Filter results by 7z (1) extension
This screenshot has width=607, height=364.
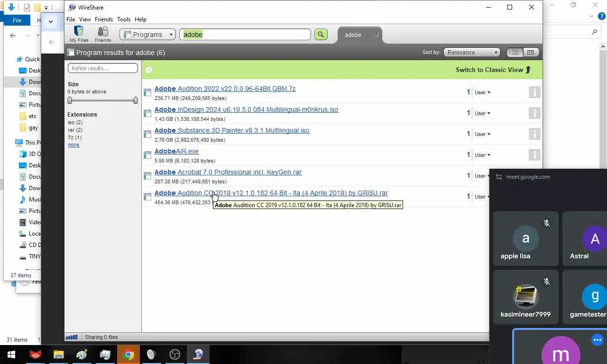74,137
